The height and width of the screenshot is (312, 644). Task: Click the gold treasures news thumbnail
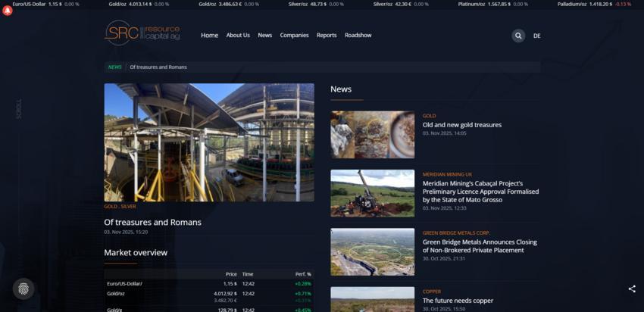(x=372, y=135)
